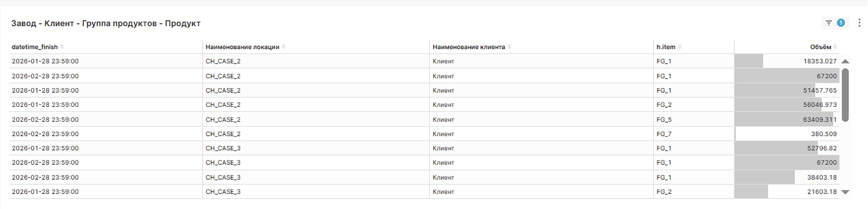Click sort icon beside Объём header
The image size is (868, 209).
[835, 47]
